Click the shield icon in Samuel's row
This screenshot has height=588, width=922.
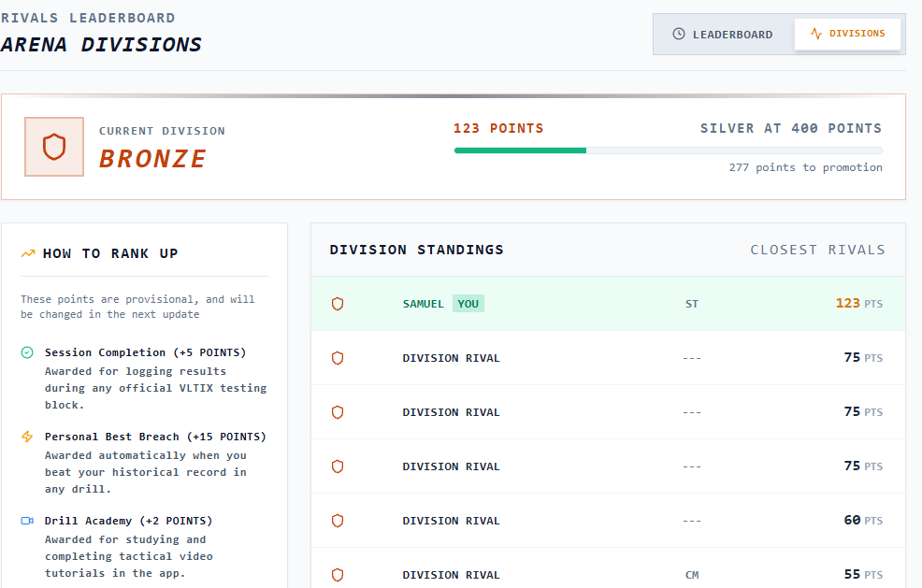338,304
